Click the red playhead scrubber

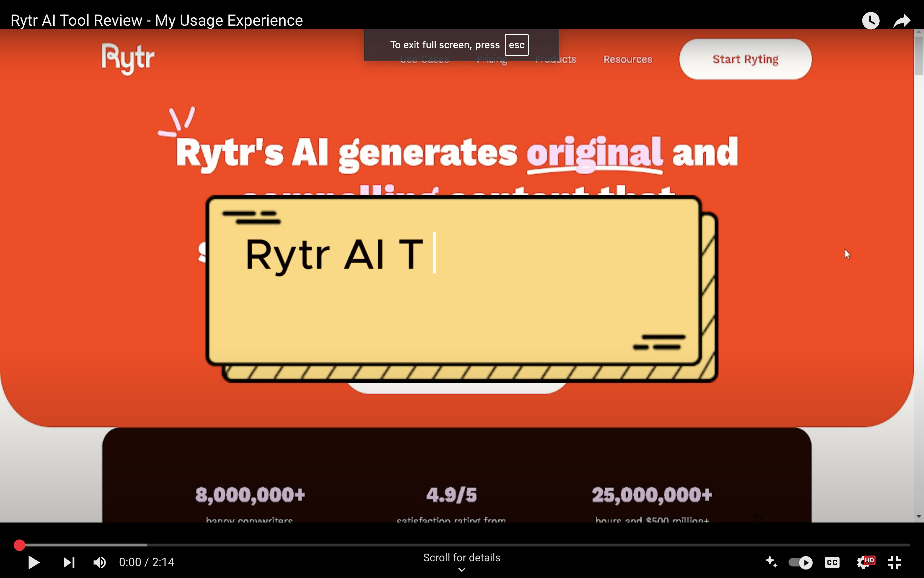click(20, 545)
